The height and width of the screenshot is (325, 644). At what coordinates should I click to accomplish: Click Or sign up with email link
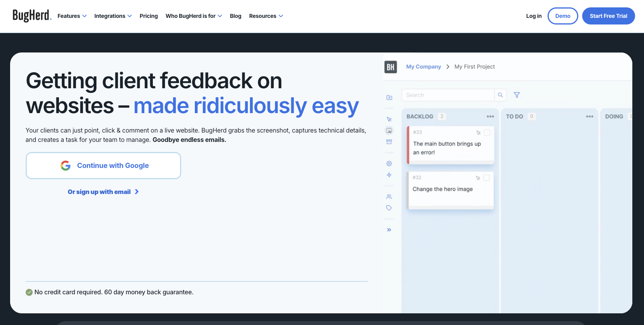103,192
